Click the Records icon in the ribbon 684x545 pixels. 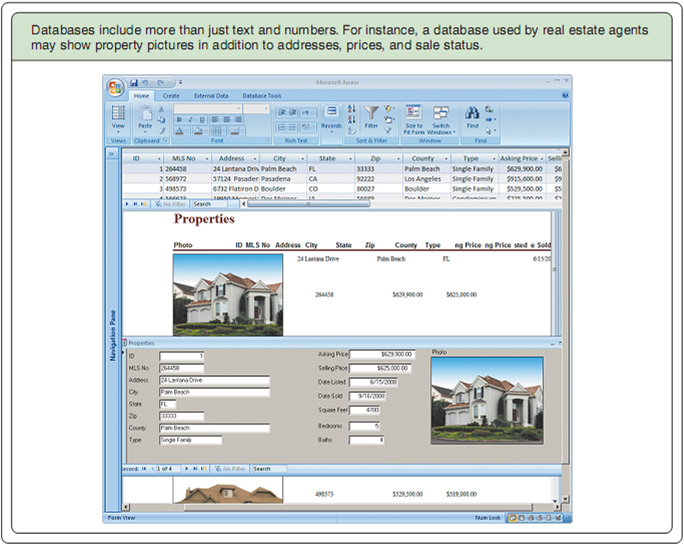coord(331,116)
